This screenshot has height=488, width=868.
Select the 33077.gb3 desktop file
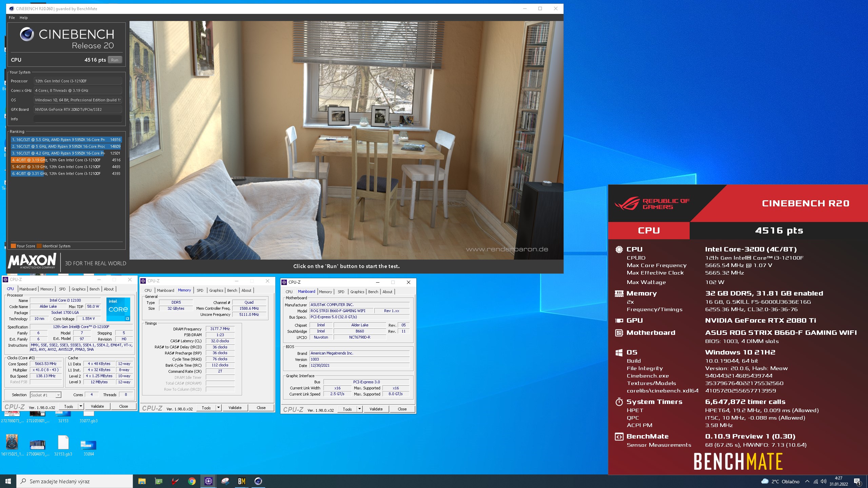[88, 417]
